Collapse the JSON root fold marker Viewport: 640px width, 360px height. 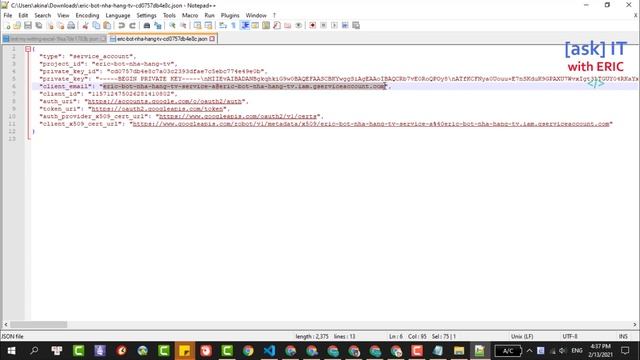(x=28, y=49)
